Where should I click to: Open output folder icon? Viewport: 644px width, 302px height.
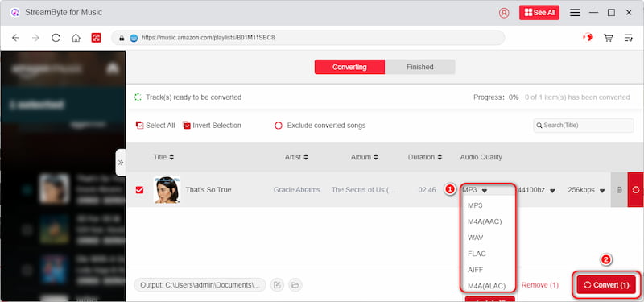click(295, 285)
